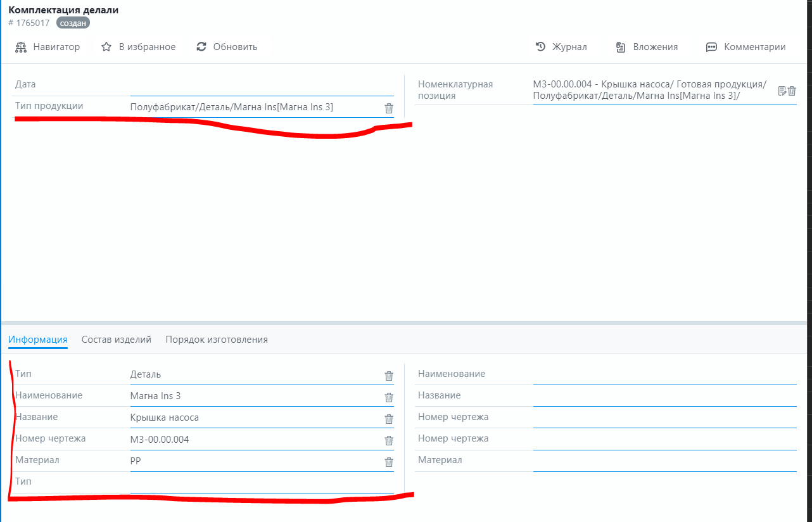Open the Порядок изготовления tab
This screenshot has height=522, width=812.
click(217, 340)
